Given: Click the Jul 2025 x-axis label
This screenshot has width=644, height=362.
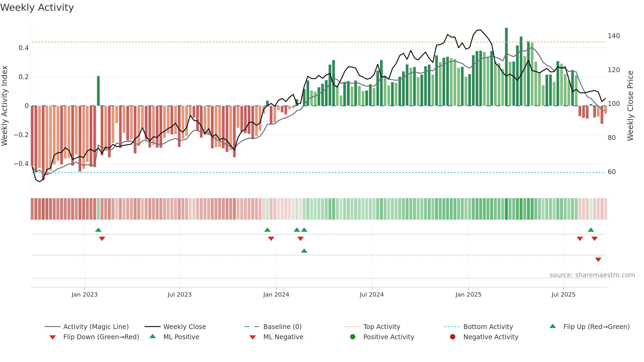Looking at the screenshot, I should click(563, 295).
